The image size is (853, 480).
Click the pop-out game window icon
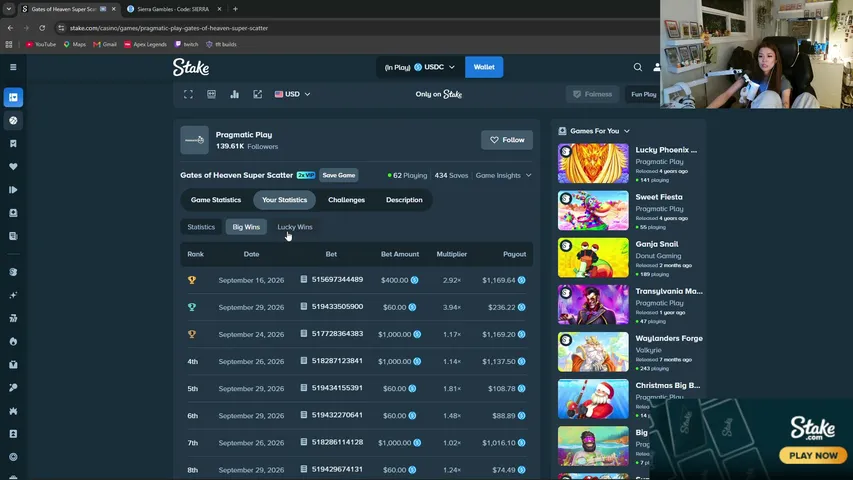tap(257, 94)
